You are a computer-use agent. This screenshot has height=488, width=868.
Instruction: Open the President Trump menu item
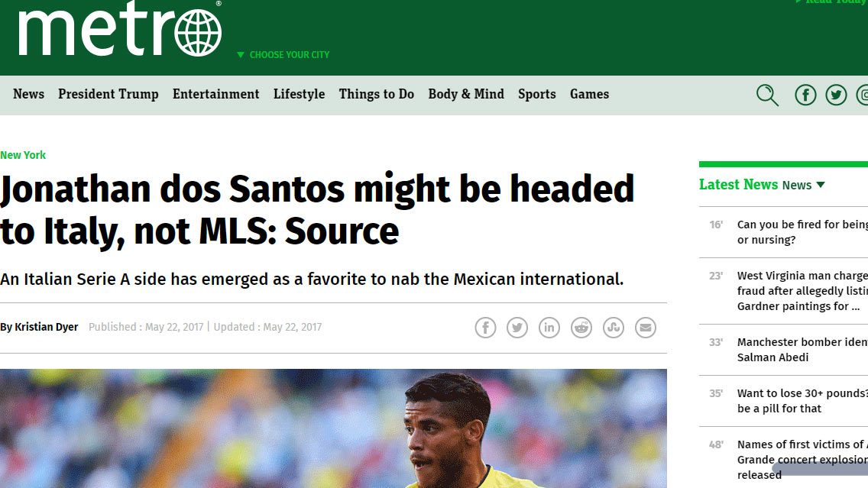click(x=108, y=94)
